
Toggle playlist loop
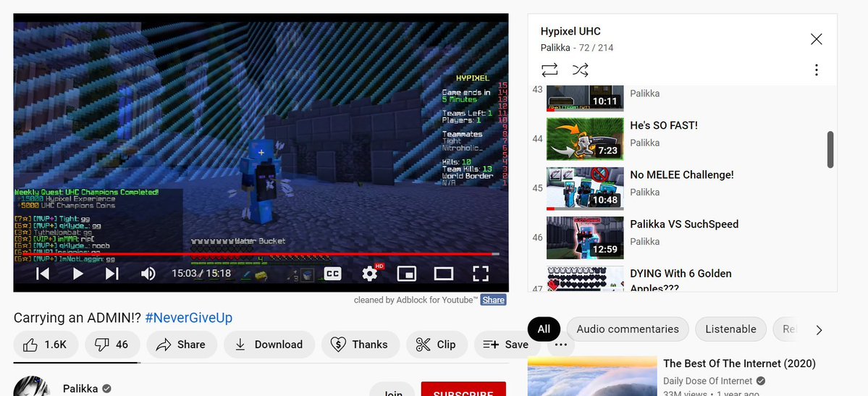pos(549,69)
